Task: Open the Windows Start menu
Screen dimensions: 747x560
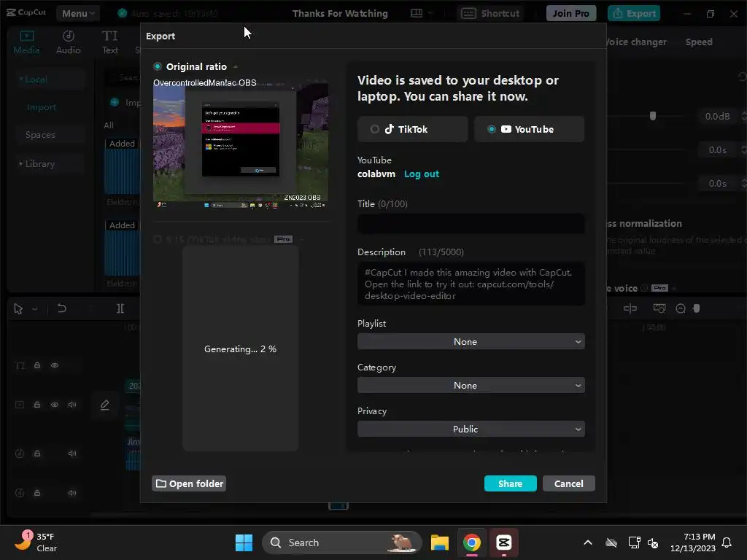Action: [244, 542]
